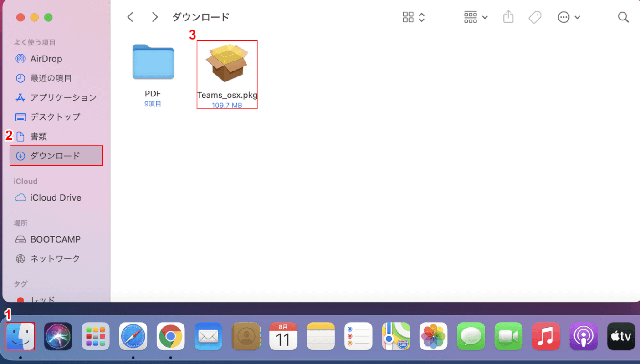This screenshot has width=640, height=364.
Task: Open ネットワーク in the sidebar
Action: click(x=56, y=258)
